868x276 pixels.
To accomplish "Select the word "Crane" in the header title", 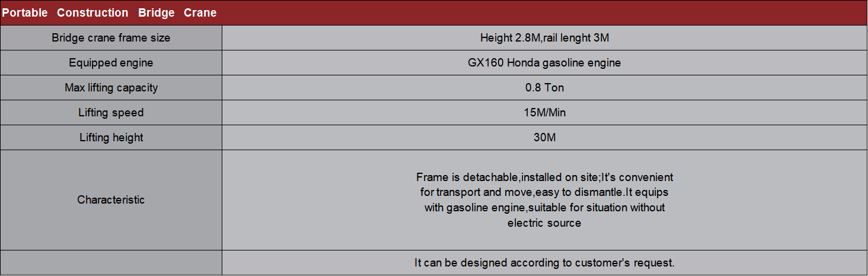I will [200, 13].
